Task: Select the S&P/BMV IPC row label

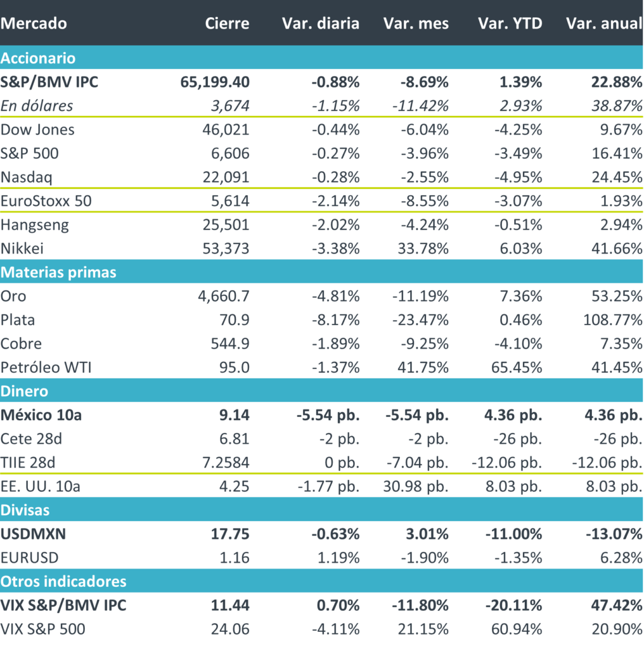Action: [49, 82]
